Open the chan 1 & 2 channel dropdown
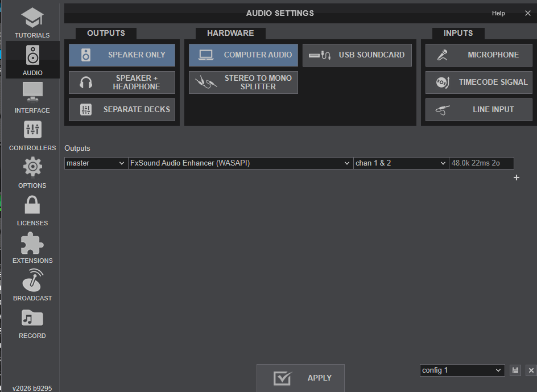537x392 pixels. coord(401,163)
